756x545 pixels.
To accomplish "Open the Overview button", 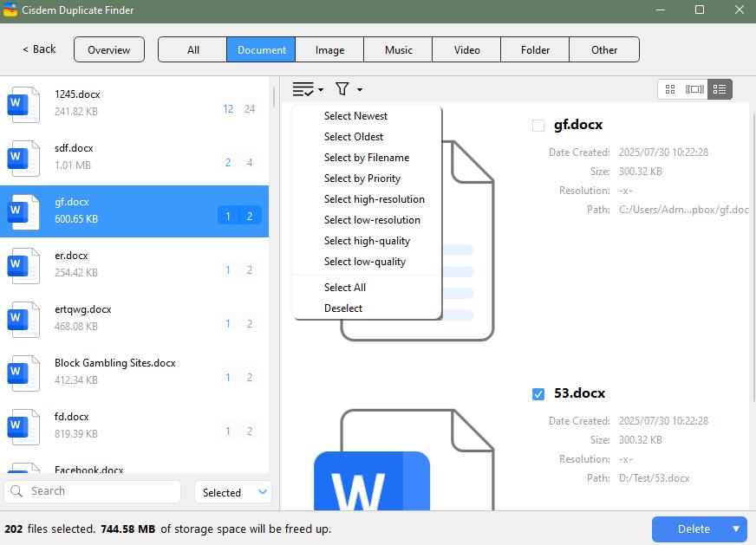I will pyautogui.click(x=109, y=49).
